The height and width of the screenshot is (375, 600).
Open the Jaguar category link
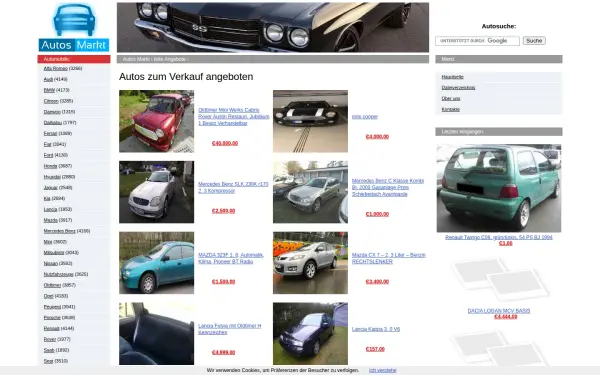(x=51, y=188)
